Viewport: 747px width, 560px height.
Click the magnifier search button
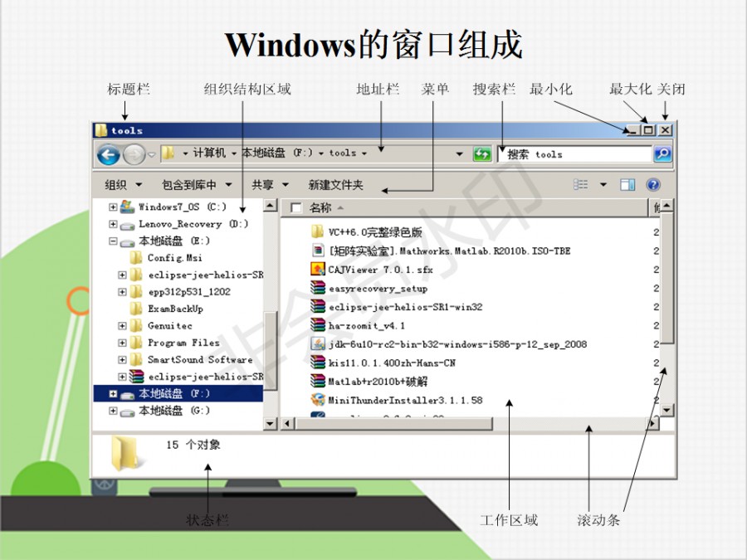(662, 154)
